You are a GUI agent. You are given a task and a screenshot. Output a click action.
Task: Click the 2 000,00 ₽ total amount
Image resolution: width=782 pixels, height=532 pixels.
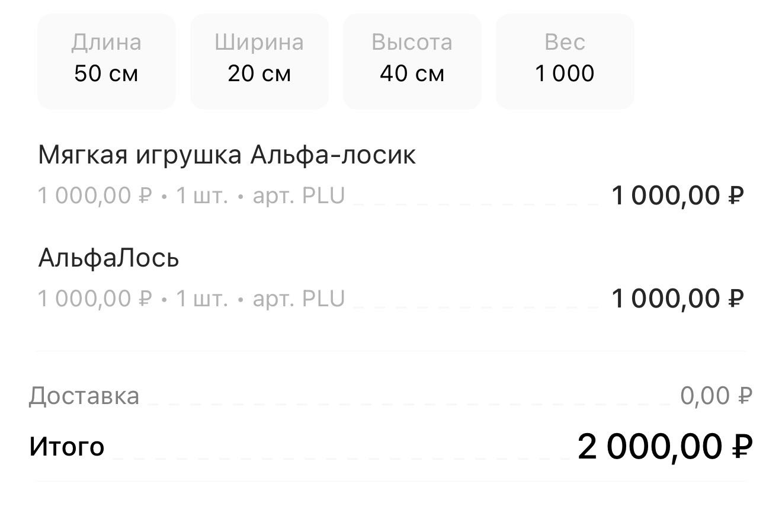pos(665,447)
